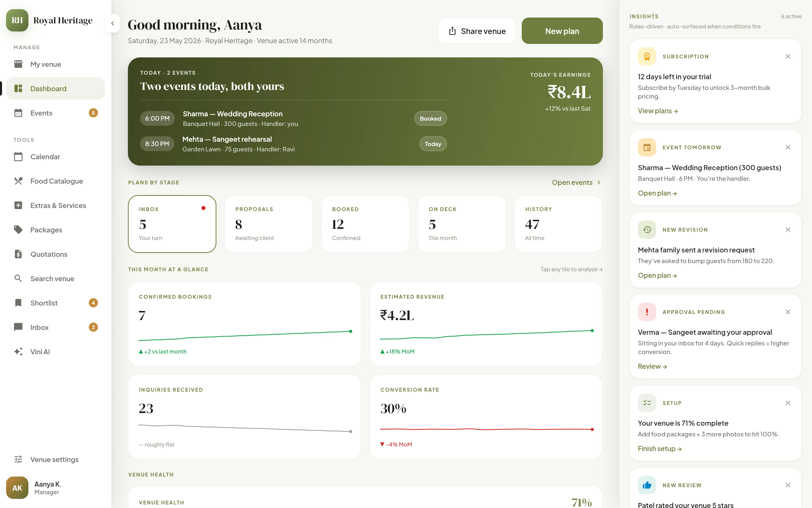The height and width of the screenshot is (508, 812).
Task: Dismiss the Approval Pending insight card
Action: 788,312
